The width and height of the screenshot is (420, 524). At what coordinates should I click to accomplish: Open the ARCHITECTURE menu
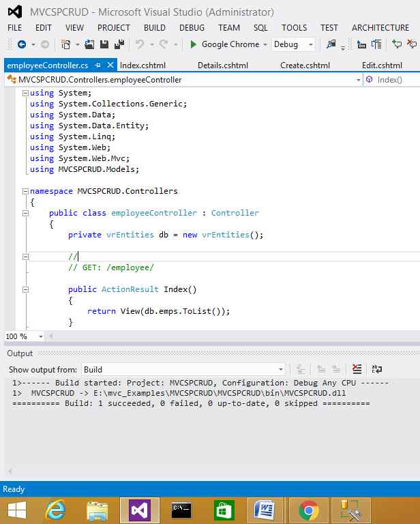tap(380, 28)
